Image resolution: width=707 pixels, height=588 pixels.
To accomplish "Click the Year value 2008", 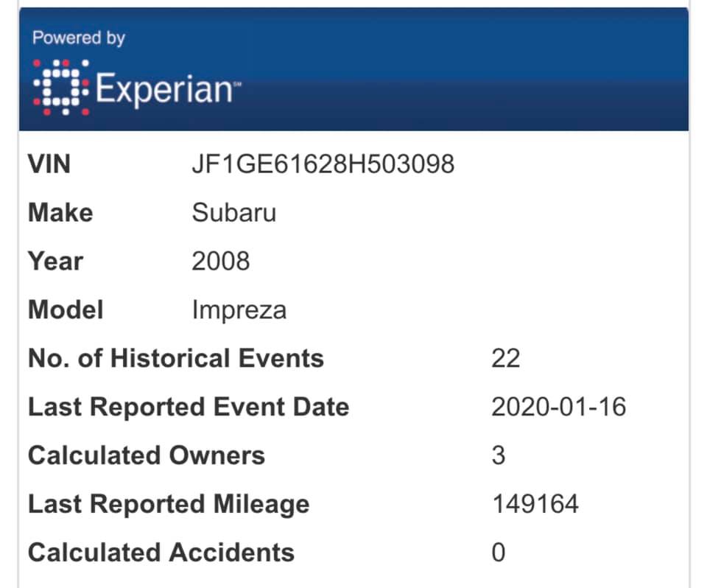I will pos(220,261).
